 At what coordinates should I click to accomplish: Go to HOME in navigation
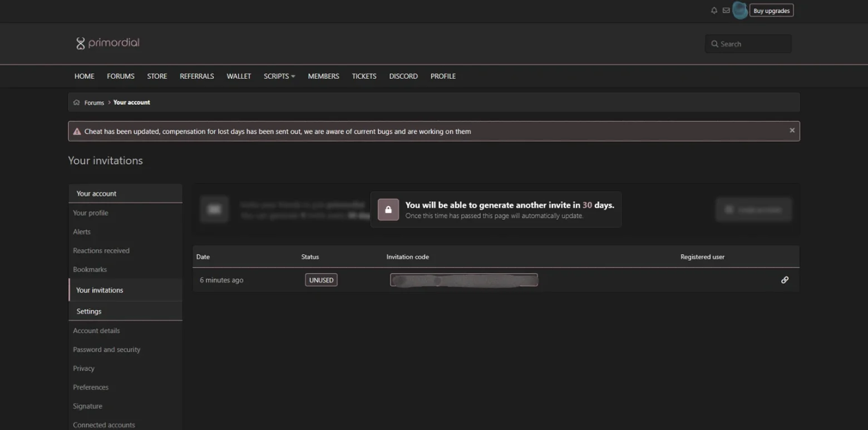coord(85,76)
